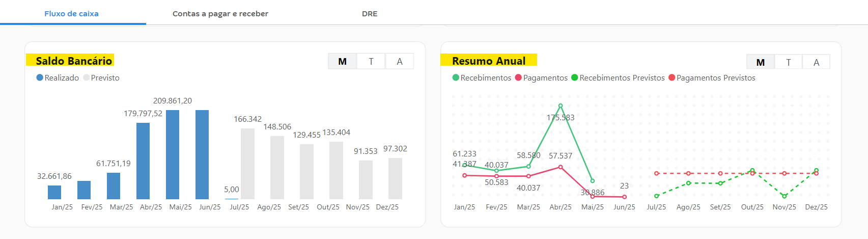Toggle the Pagamentos legend marker
This screenshot has height=239, width=868.
point(518,78)
